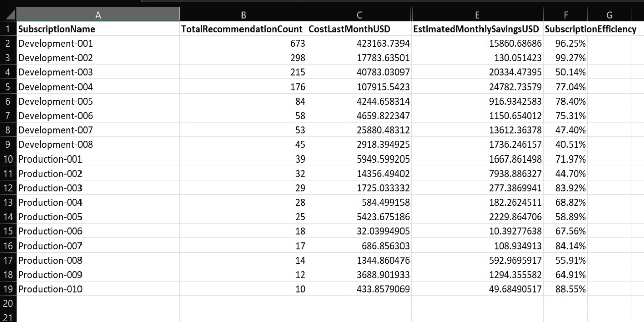Select the SubscriptionEficiency column header F
The width and height of the screenshot is (644, 322).
tap(565, 14)
